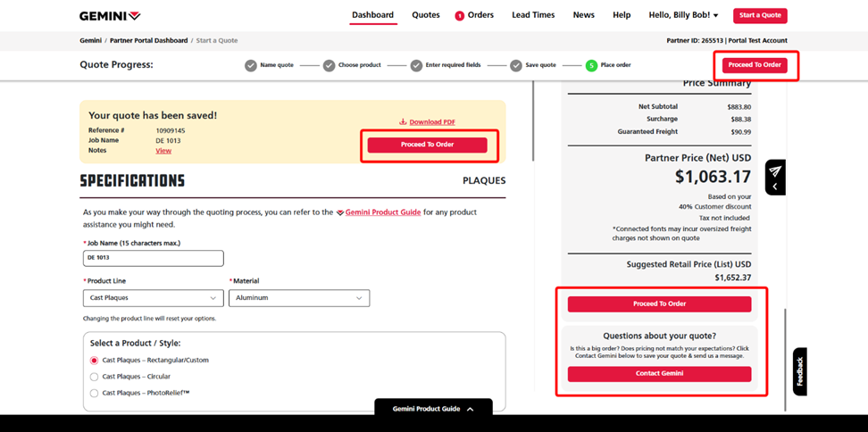This screenshot has width=868, height=432.
Task: Click the paper plane send icon
Action: coord(775,171)
